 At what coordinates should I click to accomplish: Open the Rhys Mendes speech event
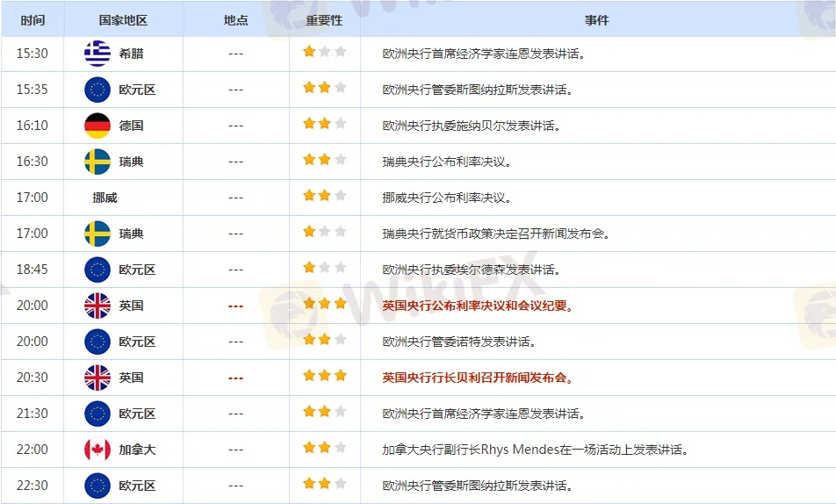(x=536, y=450)
